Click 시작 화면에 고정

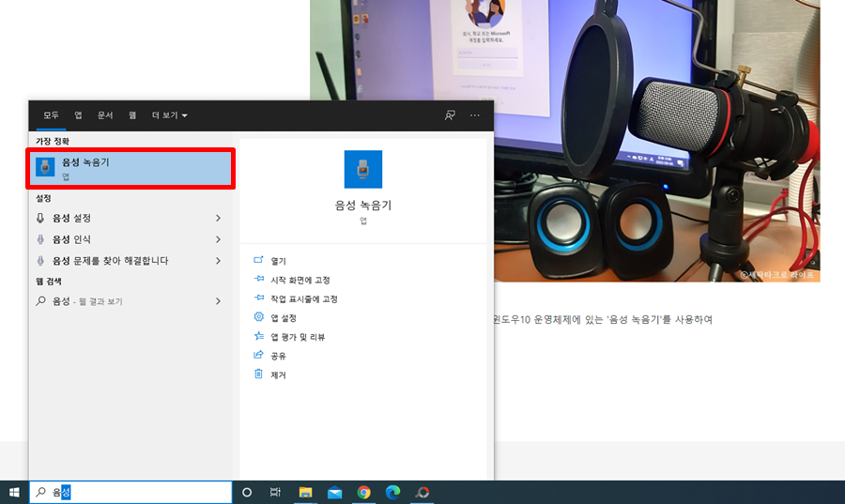click(300, 280)
